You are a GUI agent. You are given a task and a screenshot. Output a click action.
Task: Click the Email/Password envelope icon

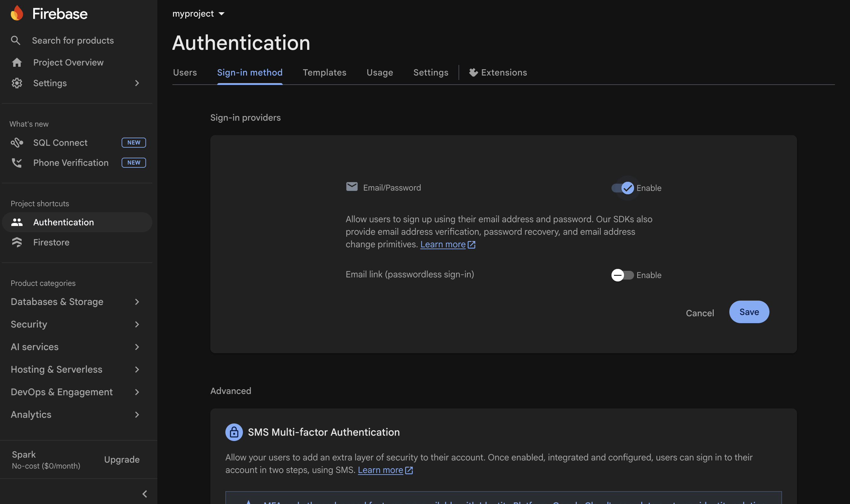click(x=351, y=187)
